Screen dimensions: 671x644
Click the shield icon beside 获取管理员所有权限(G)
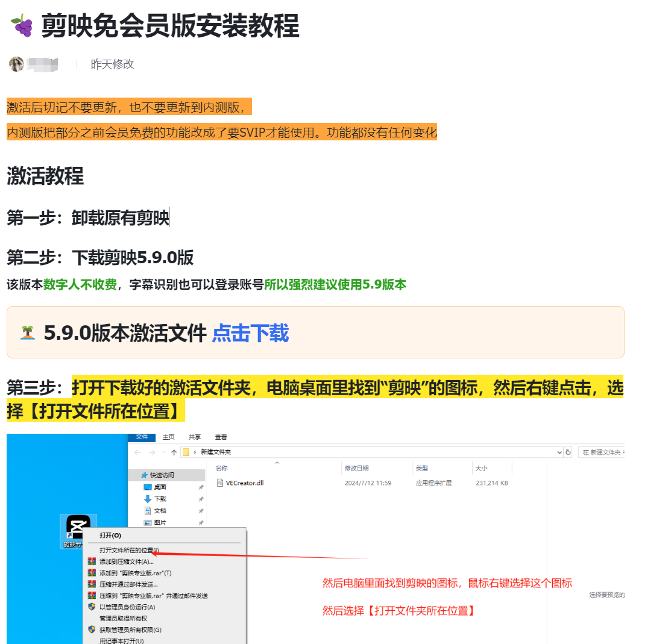pos(92,630)
